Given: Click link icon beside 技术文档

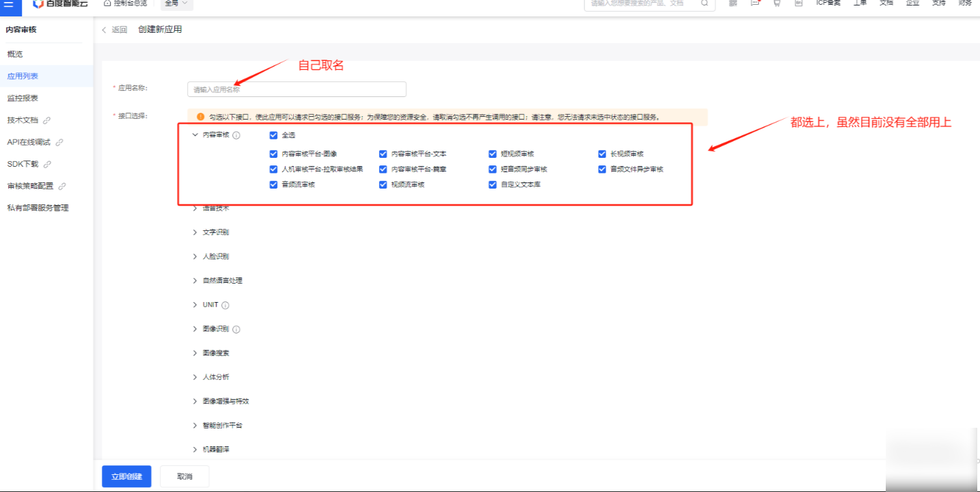Looking at the screenshot, I should 46,120.
